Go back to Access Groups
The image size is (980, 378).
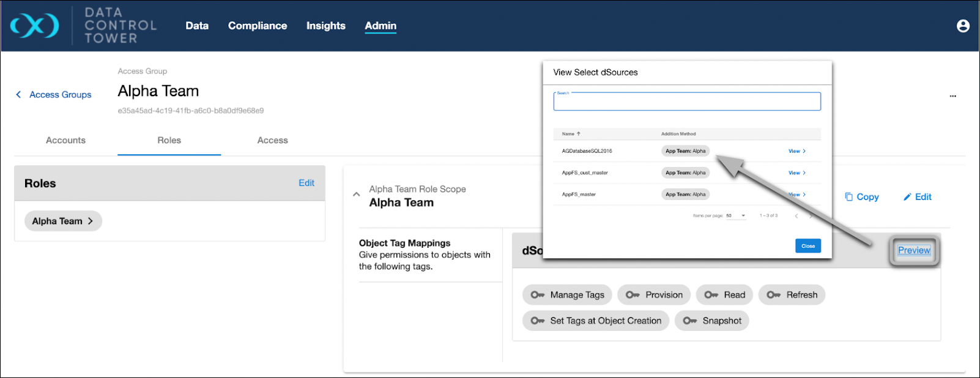[x=53, y=95]
